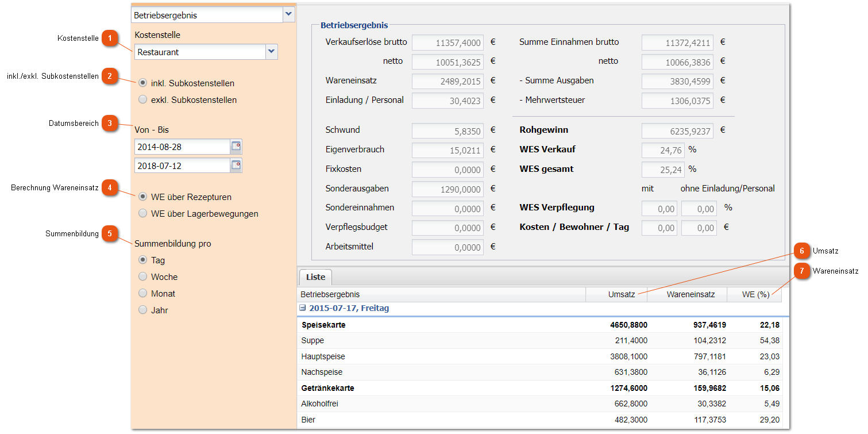Click the Einladung / Personal value 30,4023
Screen dimensions: 868x434
tap(447, 101)
